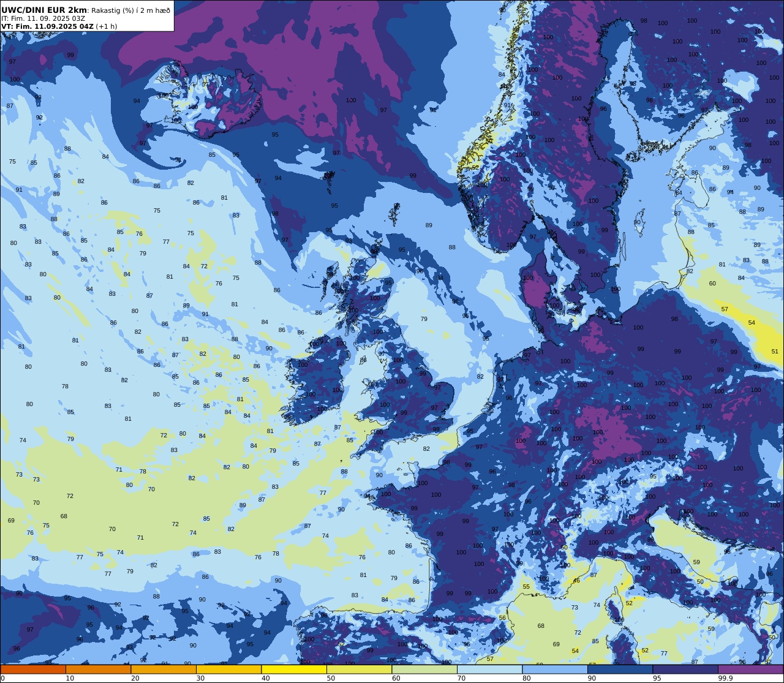This screenshot has height=683, width=784.
Task: Click the "(+1 h)" forecast offset text
Action: (106, 26)
